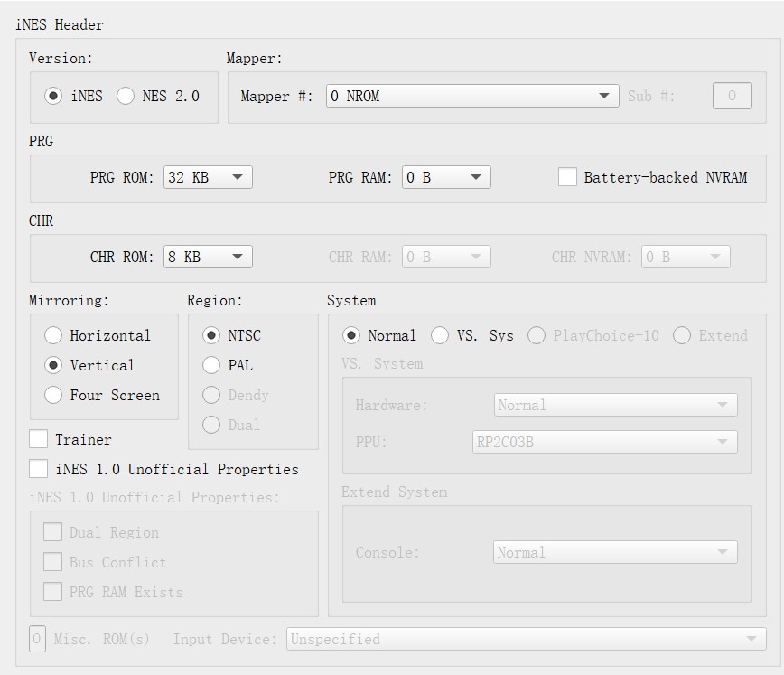Select Four Screen mirroring
Image resolution: width=784 pixels, height=675 pixels.
click(x=53, y=395)
